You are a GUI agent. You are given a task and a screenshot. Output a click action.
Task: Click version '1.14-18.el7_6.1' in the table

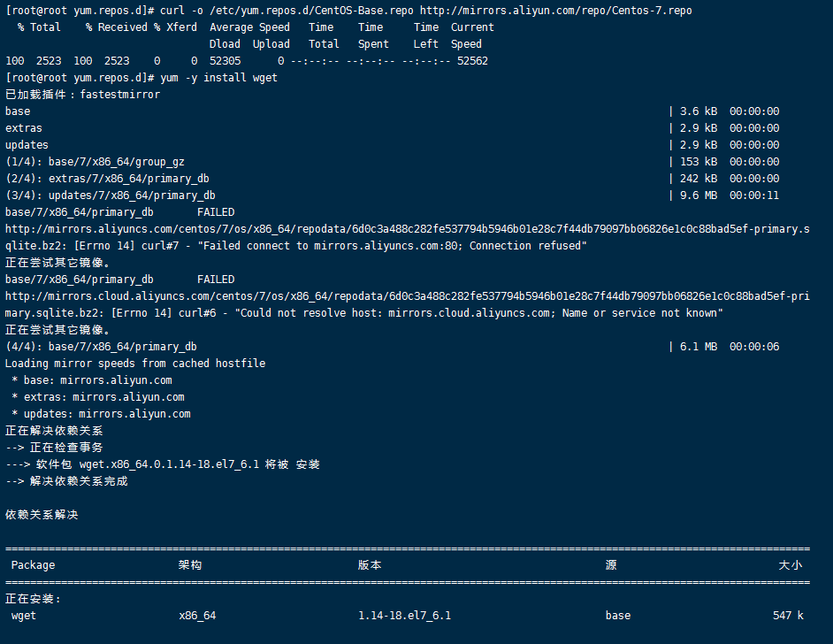click(404, 616)
